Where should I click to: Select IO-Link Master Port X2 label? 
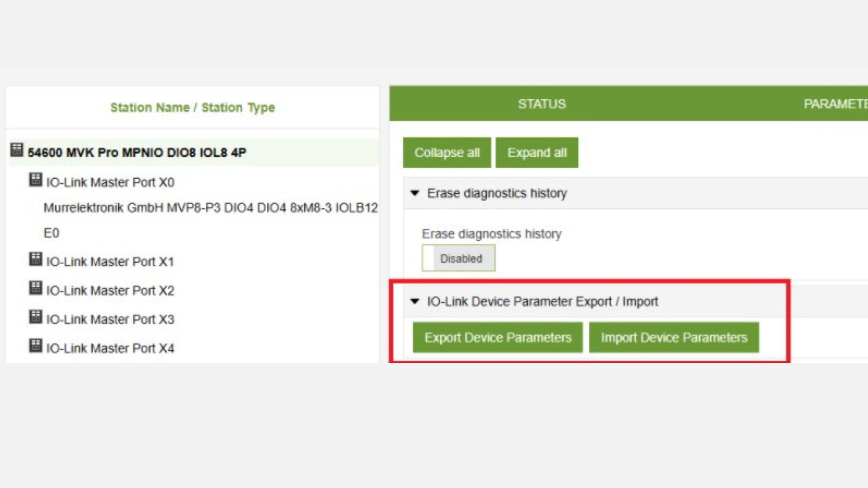pos(110,291)
